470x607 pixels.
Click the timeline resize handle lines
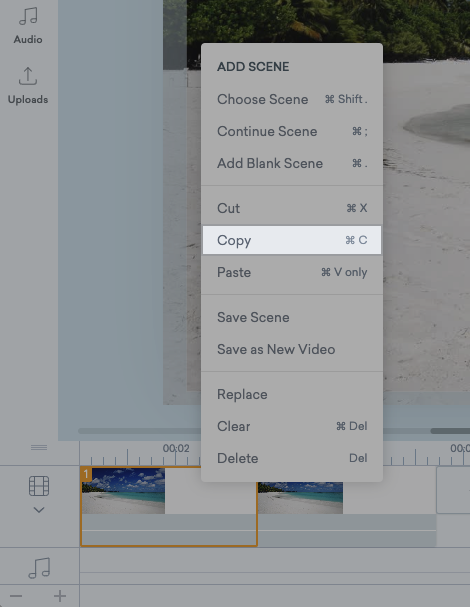coord(39,448)
